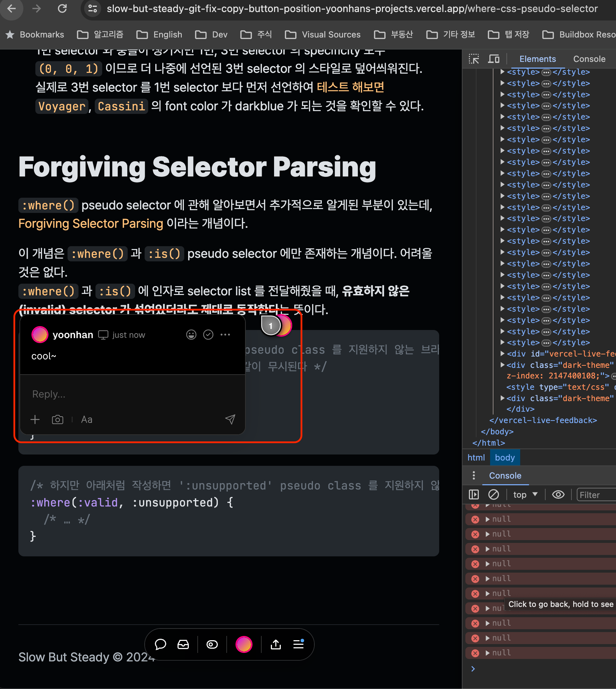Screen dimensions: 616x689
Task: Start a new comment from the toolbar
Action: click(x=160, y=644)
